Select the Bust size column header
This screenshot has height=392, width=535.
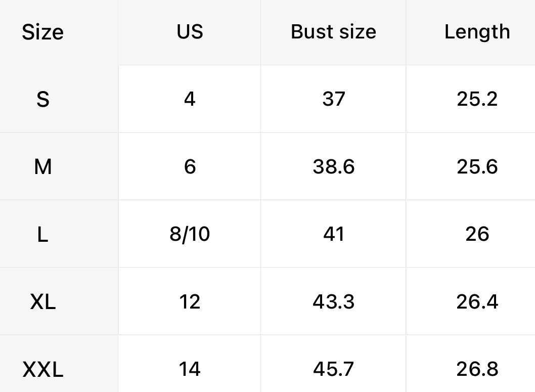pyautogui.click(x=333, y=32)
